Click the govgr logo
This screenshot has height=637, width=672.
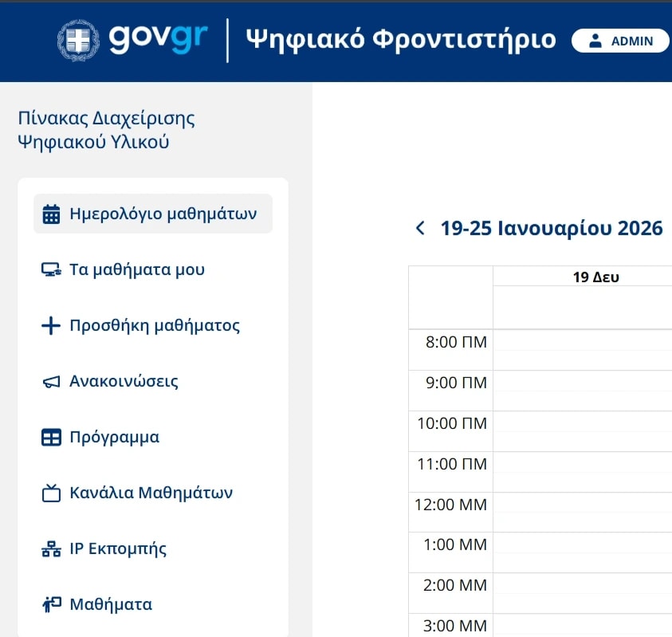pyautogui.click(x=158, y=39)
